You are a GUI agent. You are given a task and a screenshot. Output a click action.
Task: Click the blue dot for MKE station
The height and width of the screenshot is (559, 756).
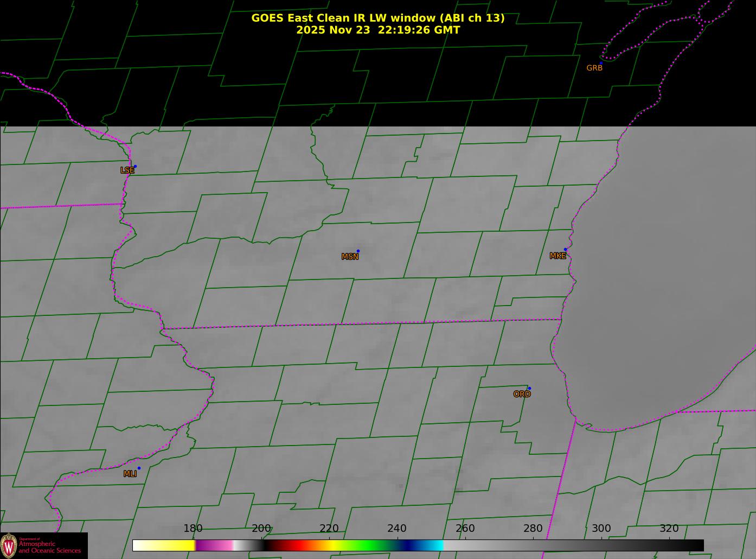[x=565, y=250]
